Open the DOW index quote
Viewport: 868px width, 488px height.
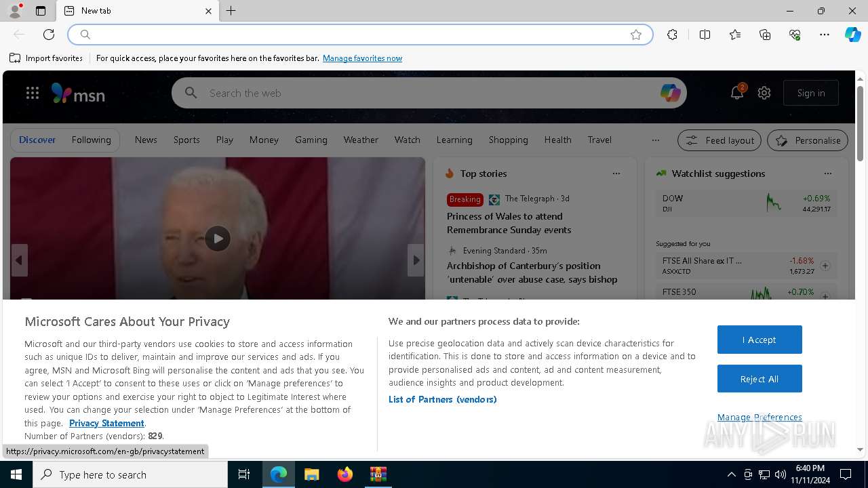pyautogui.click(x=746, y=203)
